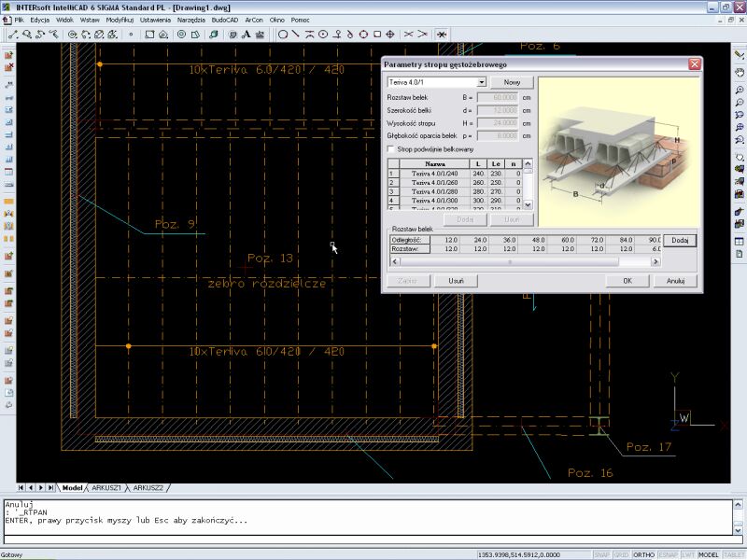747x560 pixels.
Task: Activate the Apparent intersection snap icon
Action: point(423,35)
